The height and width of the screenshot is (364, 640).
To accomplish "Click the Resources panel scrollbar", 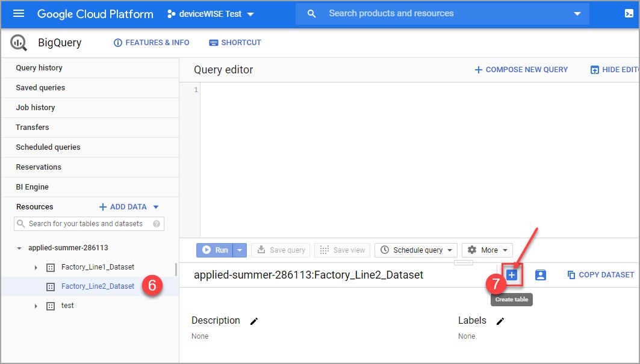I will [x=176, y=270].
